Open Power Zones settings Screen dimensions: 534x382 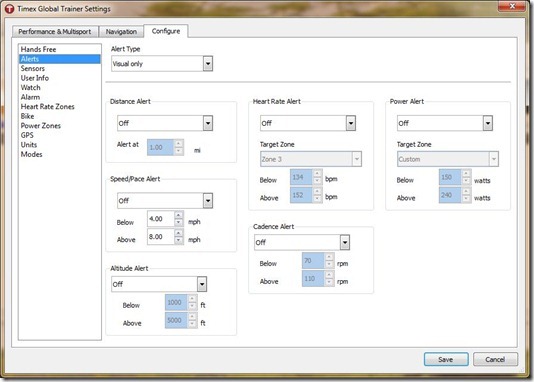coord(60,126)
